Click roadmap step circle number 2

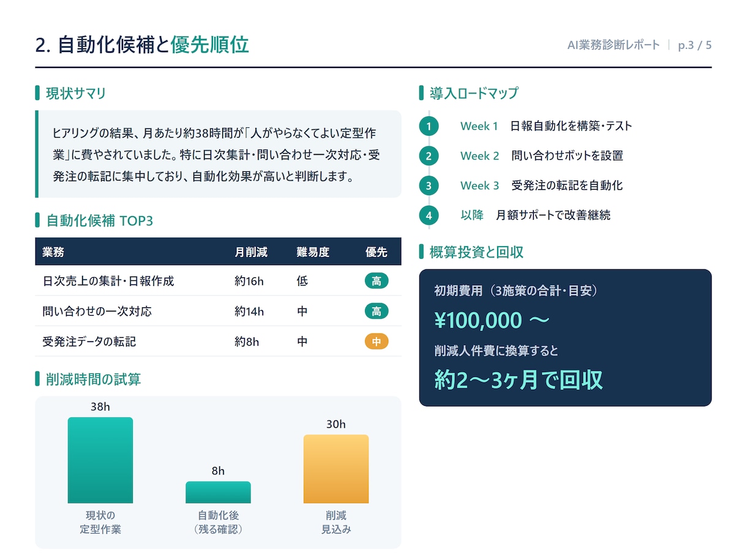(429, 156)
